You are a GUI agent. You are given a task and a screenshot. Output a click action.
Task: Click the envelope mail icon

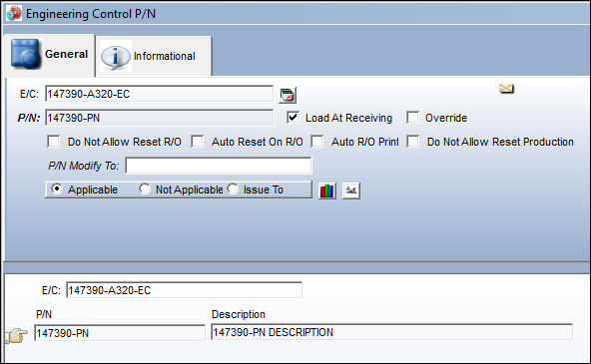coord(506,89)
